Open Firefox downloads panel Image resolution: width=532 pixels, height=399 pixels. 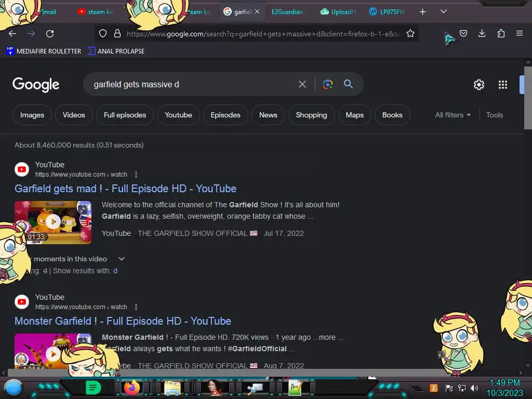[482, 33]
